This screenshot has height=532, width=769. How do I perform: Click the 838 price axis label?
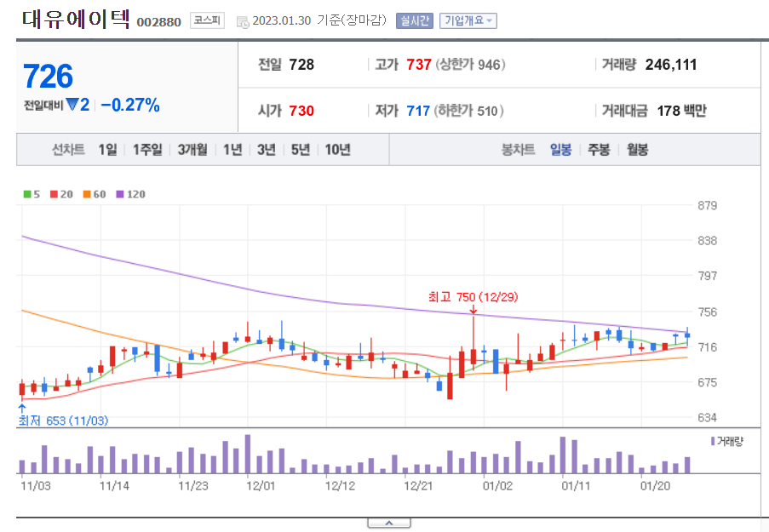(x=707, y=241)
